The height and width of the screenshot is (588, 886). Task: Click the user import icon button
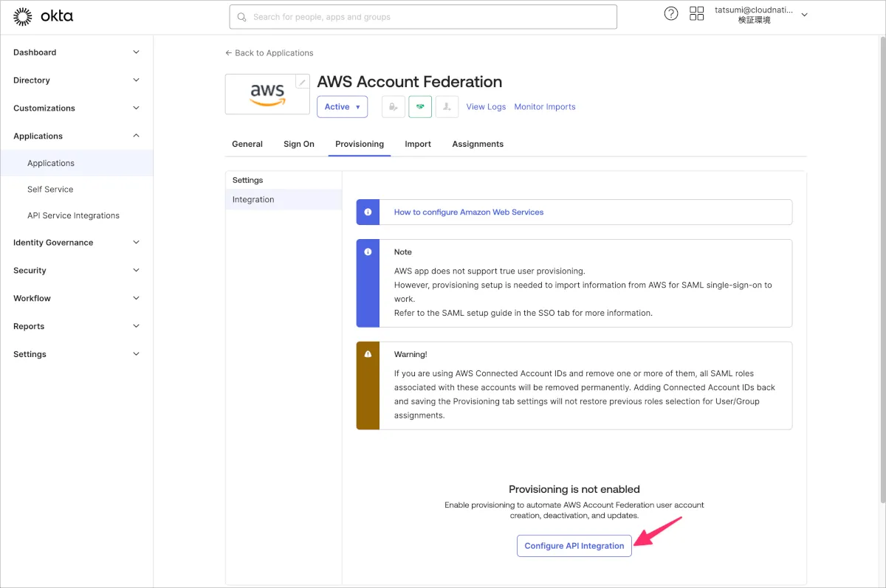coord(447,106)
